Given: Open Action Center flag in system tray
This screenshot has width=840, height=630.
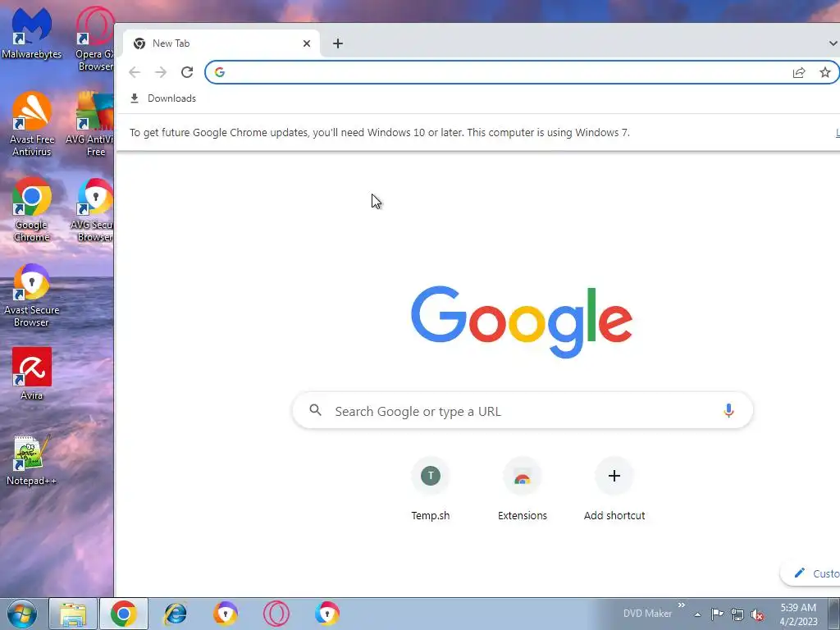Looking at the screenshot, I should coord(717,614).
